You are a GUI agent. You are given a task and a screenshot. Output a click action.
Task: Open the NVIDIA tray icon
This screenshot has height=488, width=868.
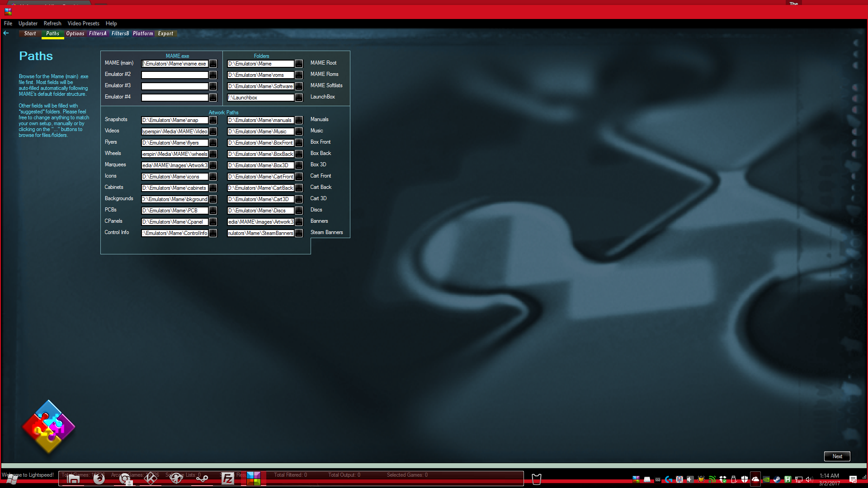click(766, 479)
